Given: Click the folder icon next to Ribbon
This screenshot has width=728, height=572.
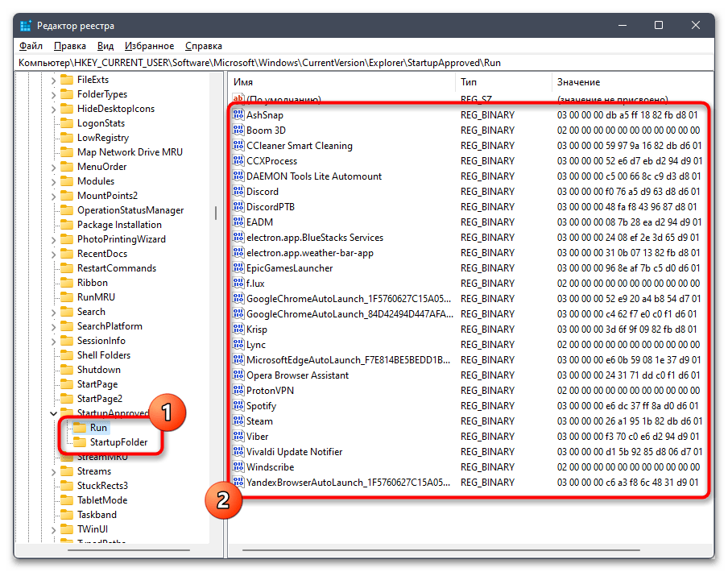Looking at the screenshot, I should (x=68, y=282).
